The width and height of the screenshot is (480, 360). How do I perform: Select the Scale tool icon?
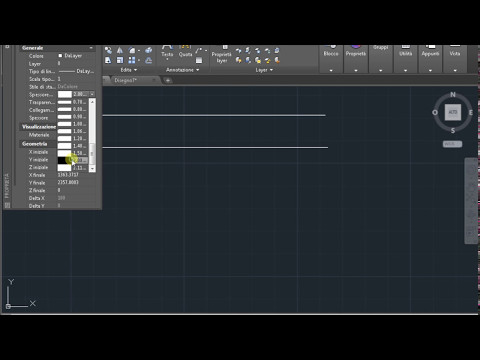[120, 60]
